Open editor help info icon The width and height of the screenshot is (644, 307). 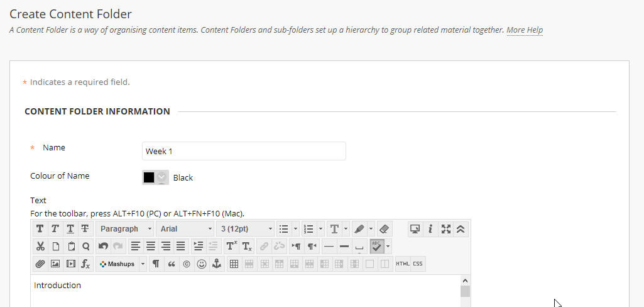click(430, 229)
